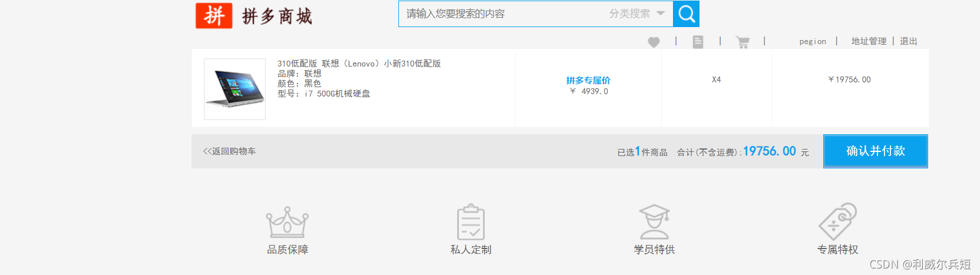Click the crown 品质保障 icon
This screenshot has width=980, height=275.
[287, 222]
